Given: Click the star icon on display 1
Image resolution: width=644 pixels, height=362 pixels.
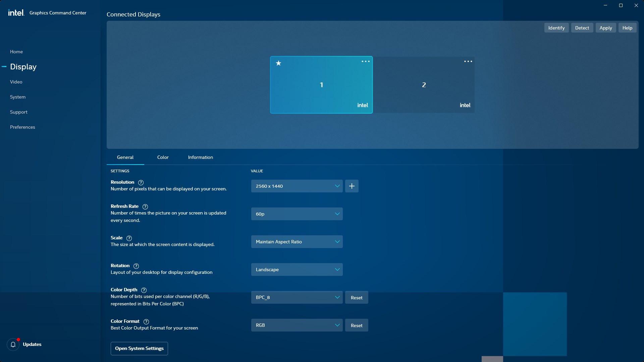Looking at the screenshot, I should pyautogui.click(x=279, y=63).
